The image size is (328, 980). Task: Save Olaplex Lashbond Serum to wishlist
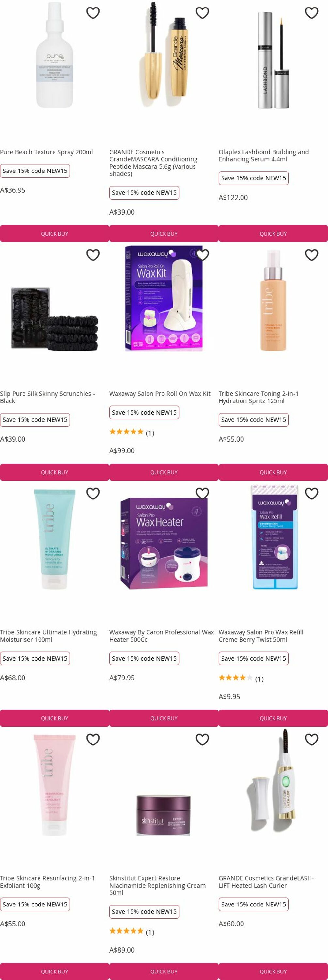[x=312, y=13]
